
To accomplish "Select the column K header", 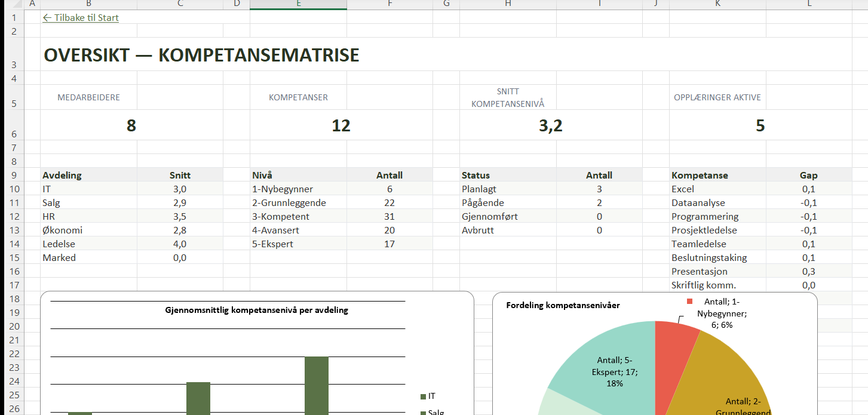I will (x=717, y=4).
